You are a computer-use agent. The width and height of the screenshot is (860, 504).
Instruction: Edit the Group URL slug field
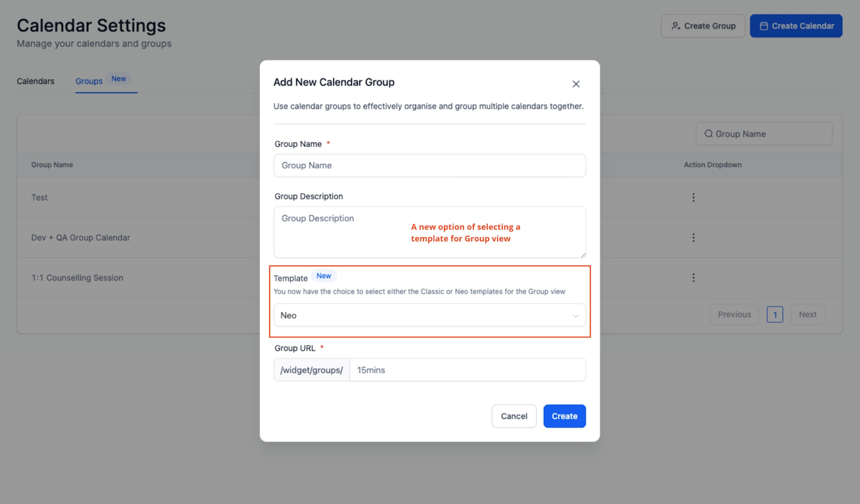(467, 370)
